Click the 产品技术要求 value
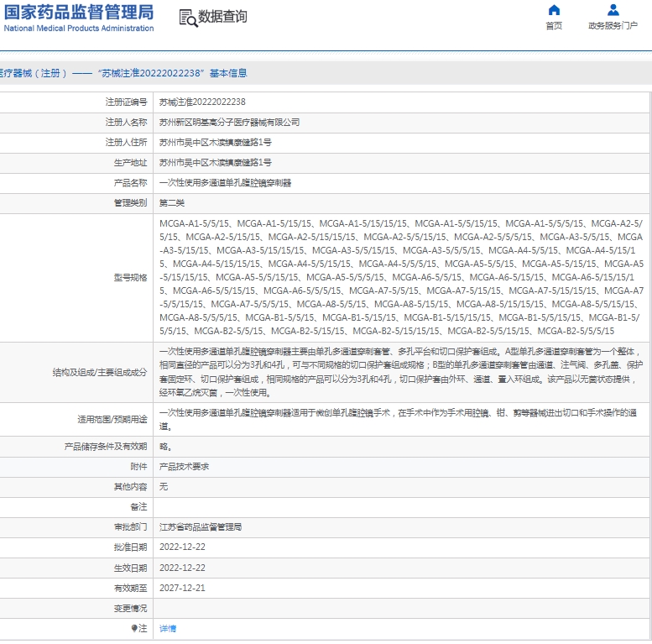This screenshot has width=652, height=644. click(185, 467)
